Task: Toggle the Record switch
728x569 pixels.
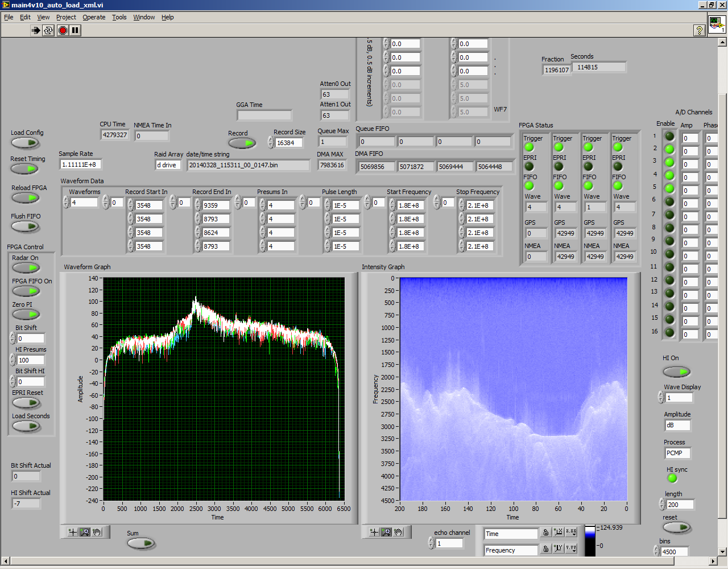Action: coord(242,143)
